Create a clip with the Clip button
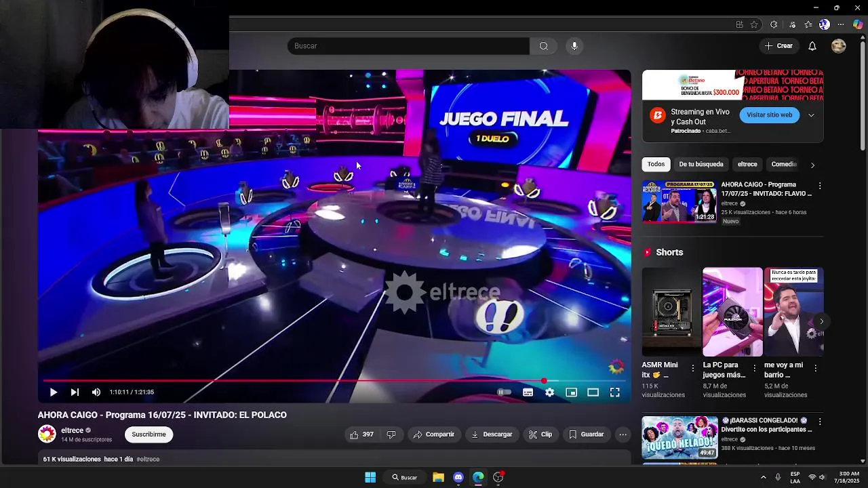This screenshot has width=868, height=488. 540,434
